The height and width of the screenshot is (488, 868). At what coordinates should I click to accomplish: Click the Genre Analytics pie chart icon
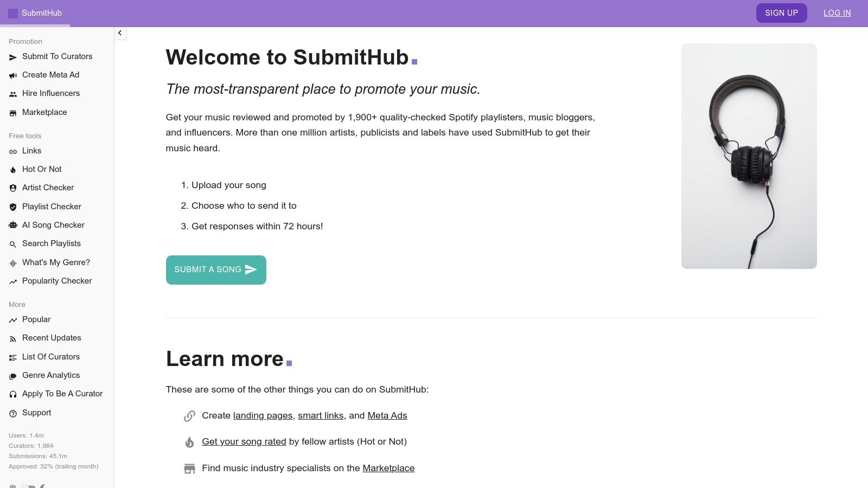tap(13, 375)
